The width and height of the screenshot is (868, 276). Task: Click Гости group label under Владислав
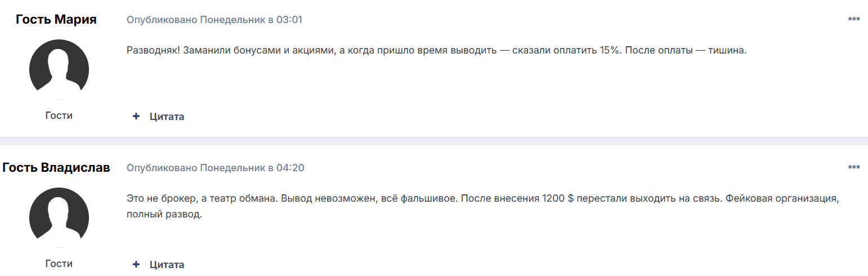tap(59, 263)
